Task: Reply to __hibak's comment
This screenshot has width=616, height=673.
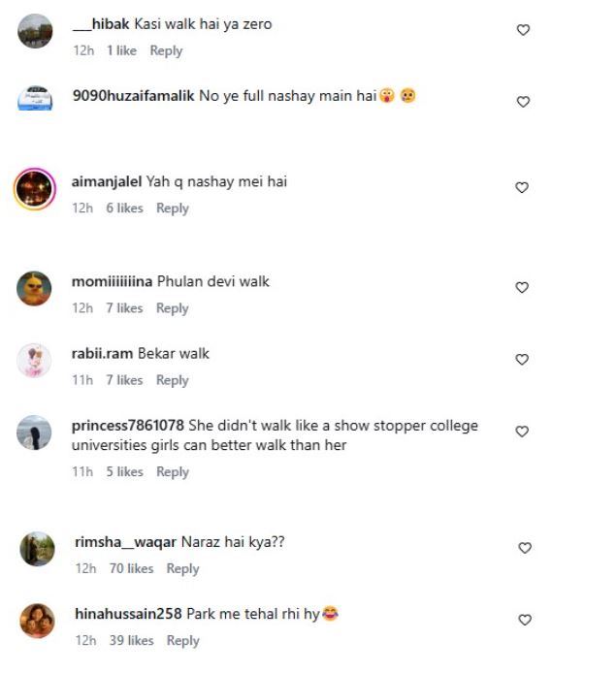Action: point(166,50)
